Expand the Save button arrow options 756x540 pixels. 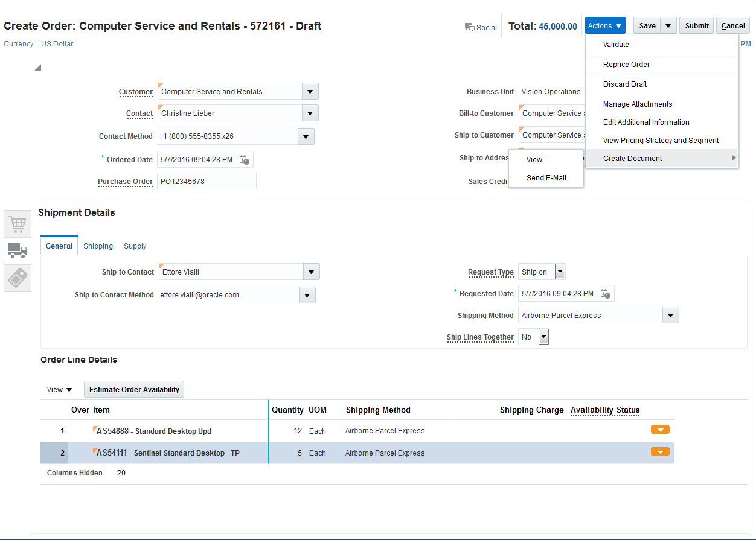click(668, 26)
